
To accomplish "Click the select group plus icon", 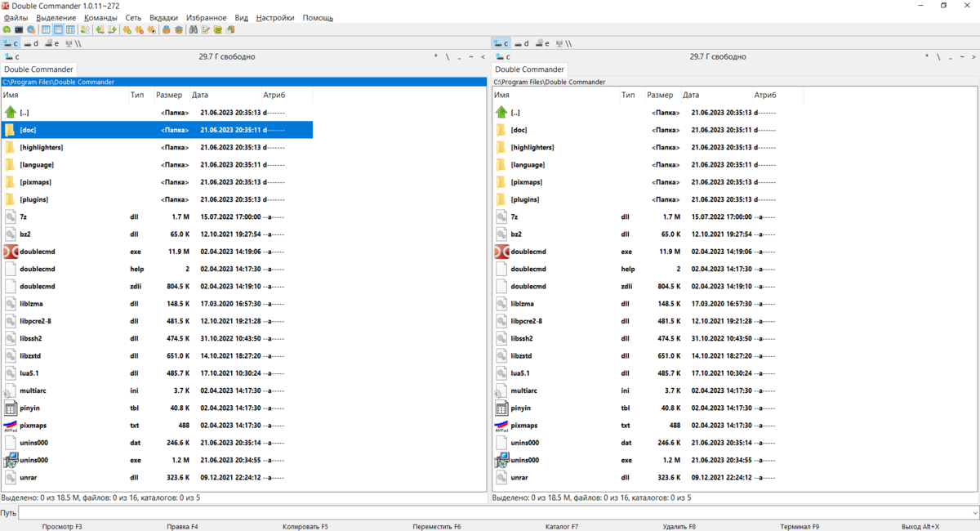I will [x=127, y=29].
